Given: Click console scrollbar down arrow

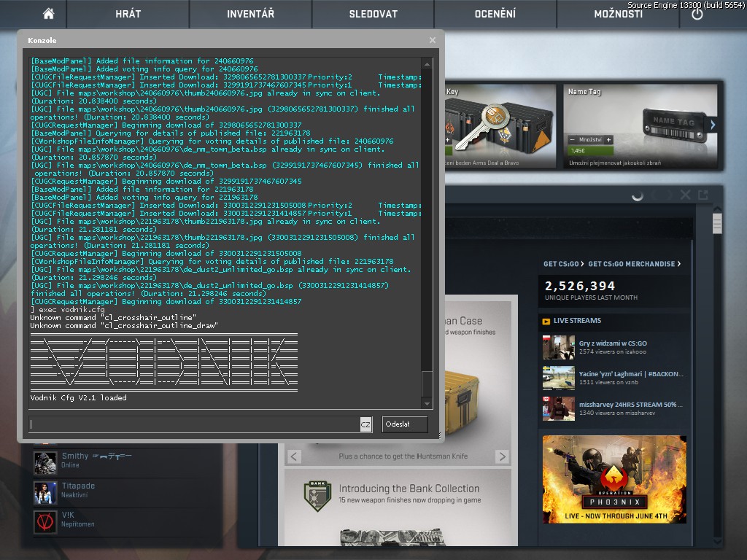Looking at the screenshot, I should pos(427,403).
